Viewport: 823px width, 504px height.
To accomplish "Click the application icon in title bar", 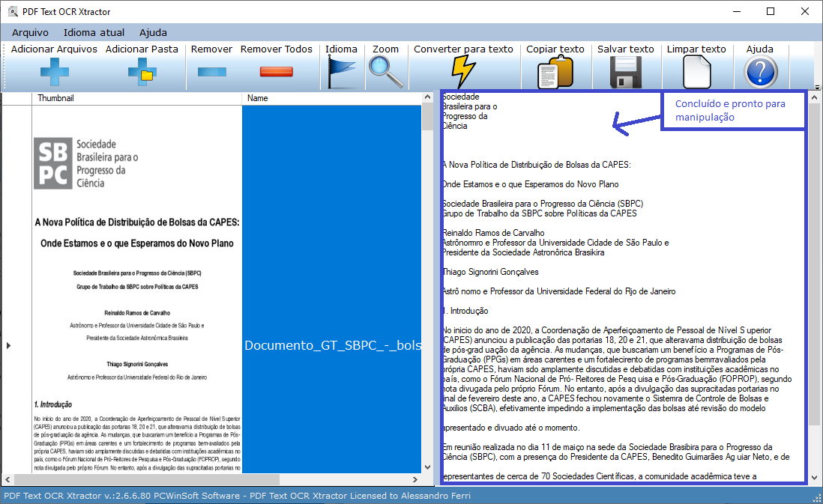I will tap(13, 11).
